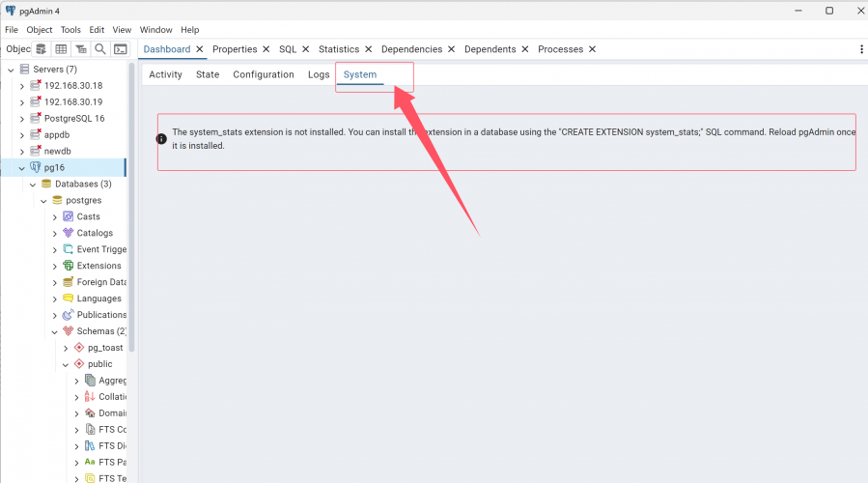Viewport: 868px width, 483px height.
Task: Select the Configuration dashboard sub-tab
Action: (264, 74)
